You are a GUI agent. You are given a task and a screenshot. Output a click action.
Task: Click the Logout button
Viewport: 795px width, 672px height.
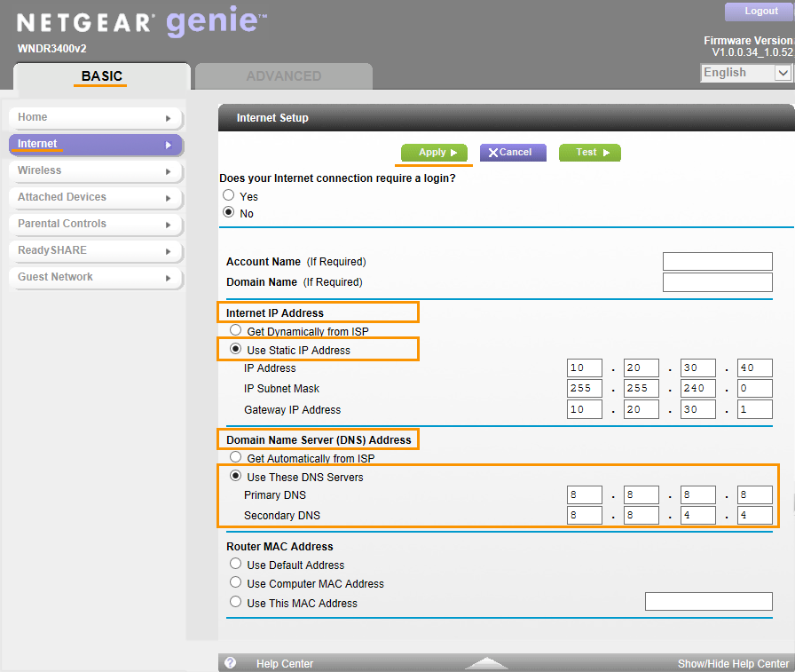[759, 12]
